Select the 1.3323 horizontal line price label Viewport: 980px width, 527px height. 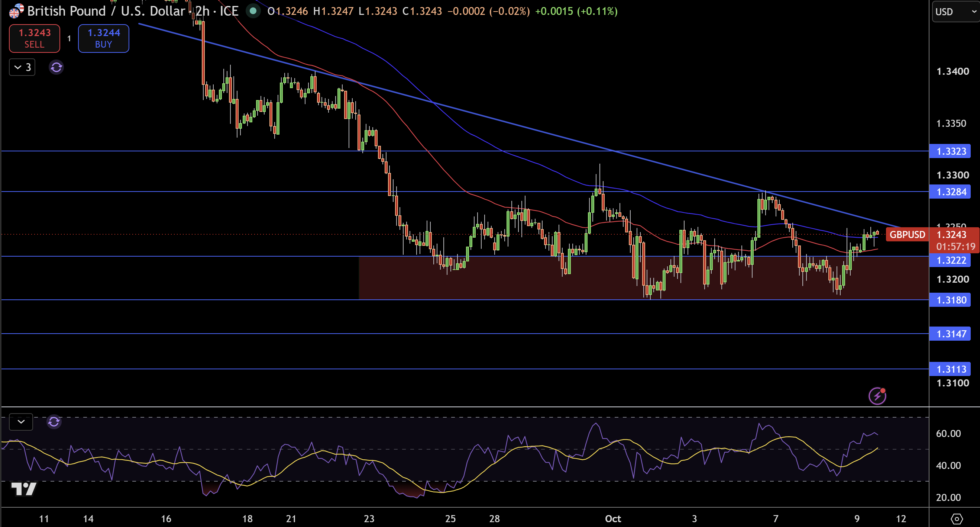click(x=950, y=151)
